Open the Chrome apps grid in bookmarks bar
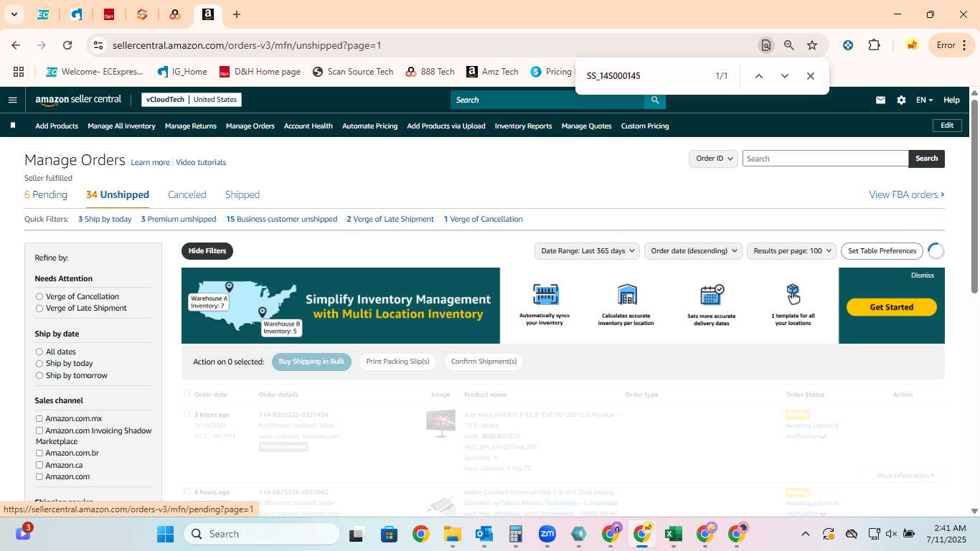Image resolution: width=980 pixels, height=551 pixels. pyautogui.click(x=19, y=72)
